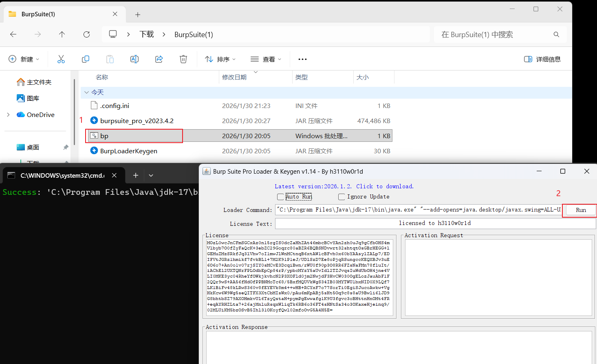Cut the selected file with scissors icon
The height and width of the screenshot is (364, 597).
tap(61, 59)
